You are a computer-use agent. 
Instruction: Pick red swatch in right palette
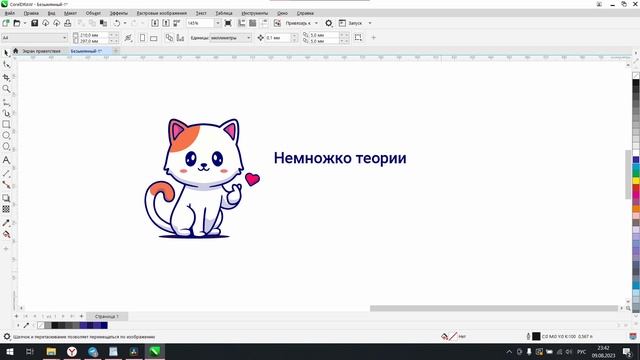tap(636, 187)
